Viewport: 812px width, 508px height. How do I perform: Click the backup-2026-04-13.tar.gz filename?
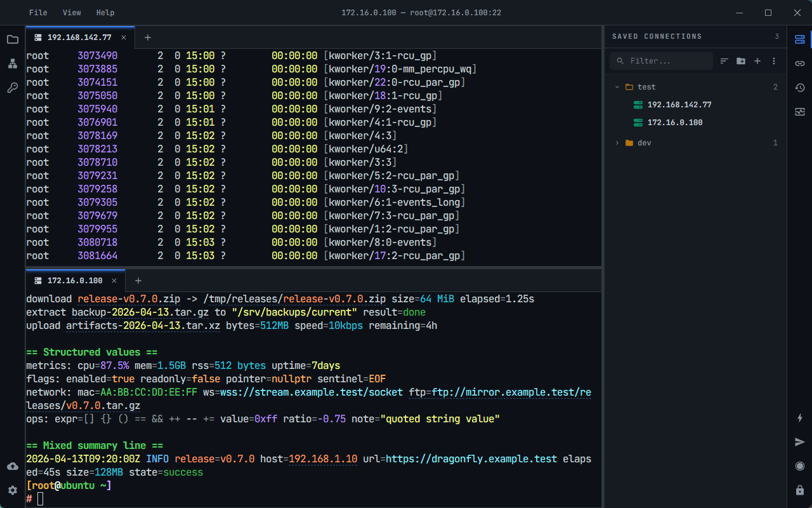[x=140, y=312]
